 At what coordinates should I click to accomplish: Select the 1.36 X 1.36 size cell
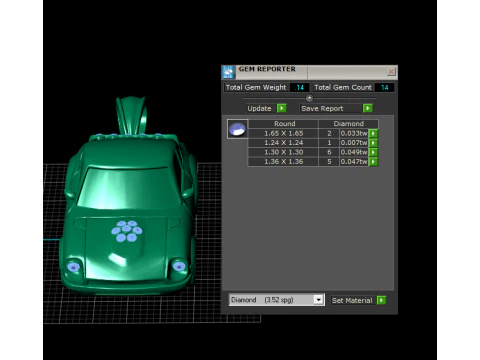[x=284, y=162]
